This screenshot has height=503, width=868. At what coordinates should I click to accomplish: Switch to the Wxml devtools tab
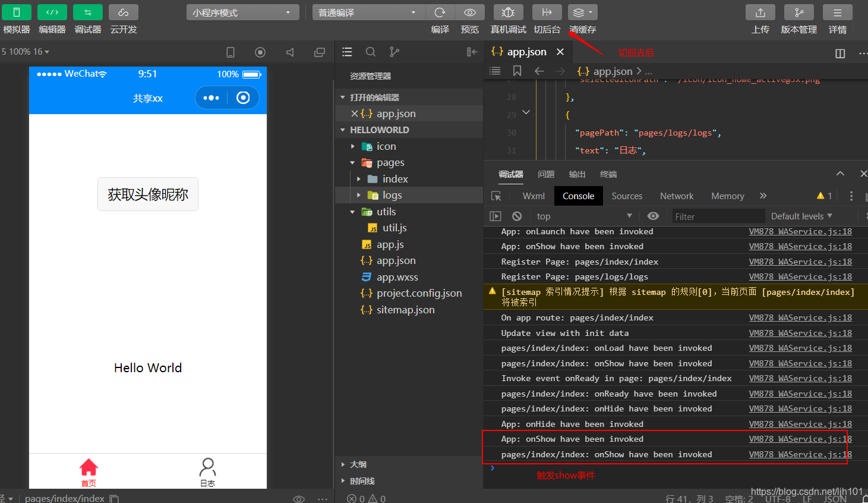534,196
